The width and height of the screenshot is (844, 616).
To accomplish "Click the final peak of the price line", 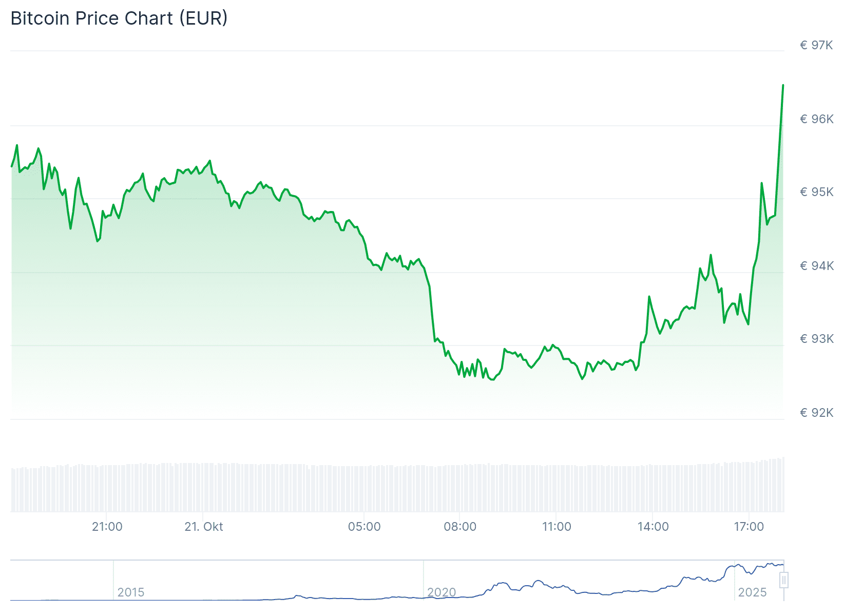I will (x=783, y=85).
